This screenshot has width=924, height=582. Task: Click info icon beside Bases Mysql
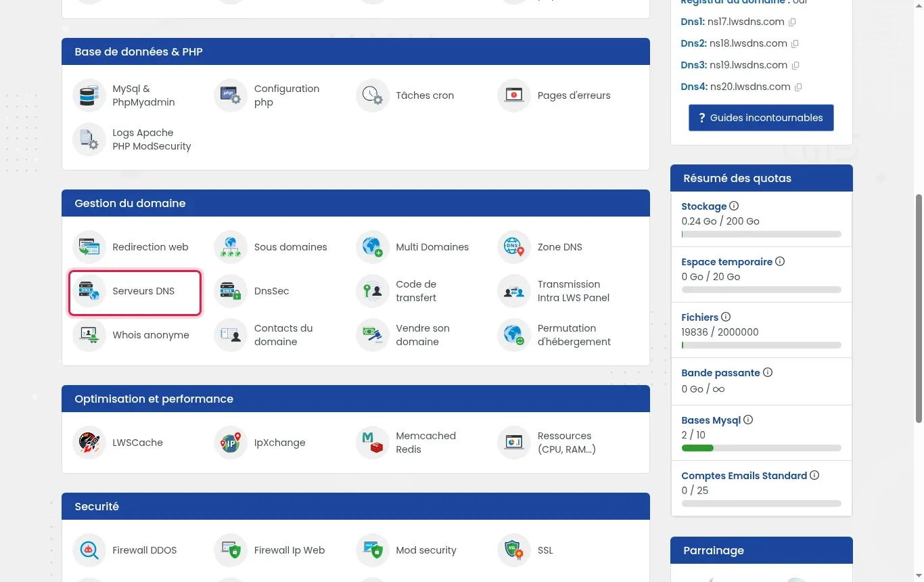(x=748, y=420)
